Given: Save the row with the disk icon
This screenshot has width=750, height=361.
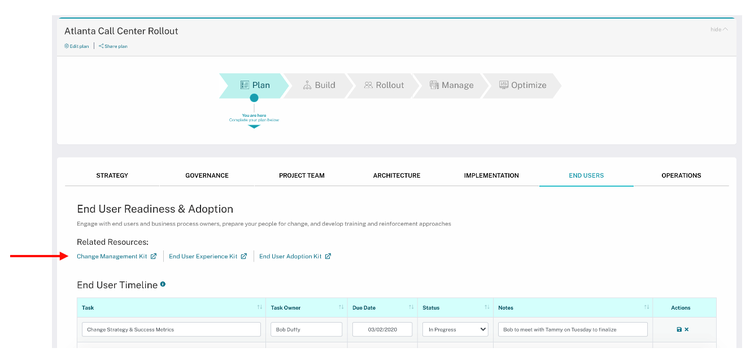Looking at the screenshot, I should [679, 329].
